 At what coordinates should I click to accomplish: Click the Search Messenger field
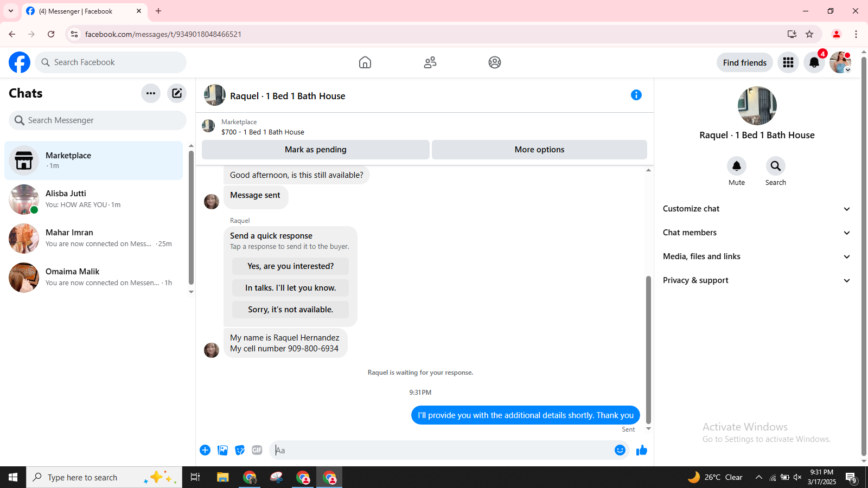(98, 120)
